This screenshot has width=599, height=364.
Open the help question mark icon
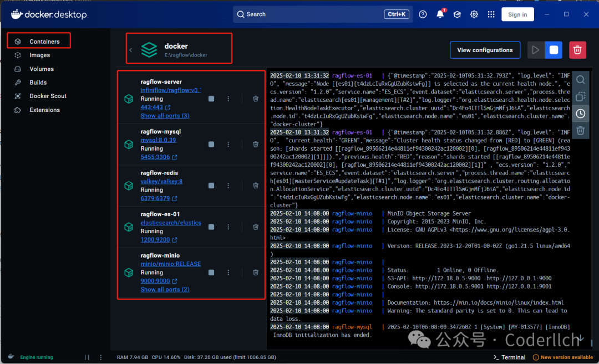[423, 14]
